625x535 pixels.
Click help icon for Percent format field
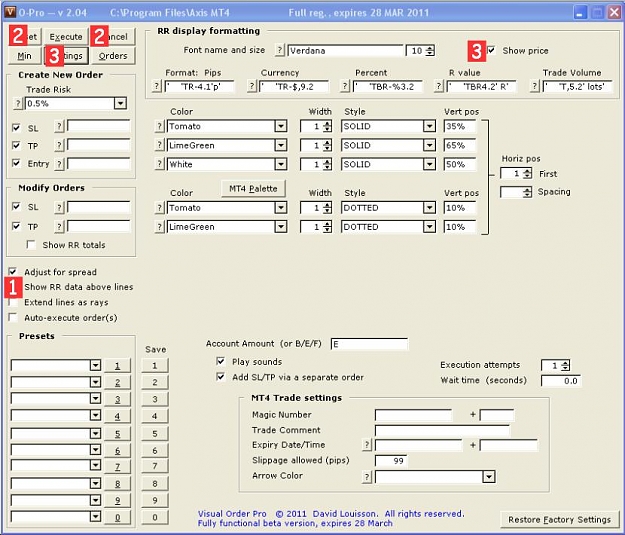point(345,87)
